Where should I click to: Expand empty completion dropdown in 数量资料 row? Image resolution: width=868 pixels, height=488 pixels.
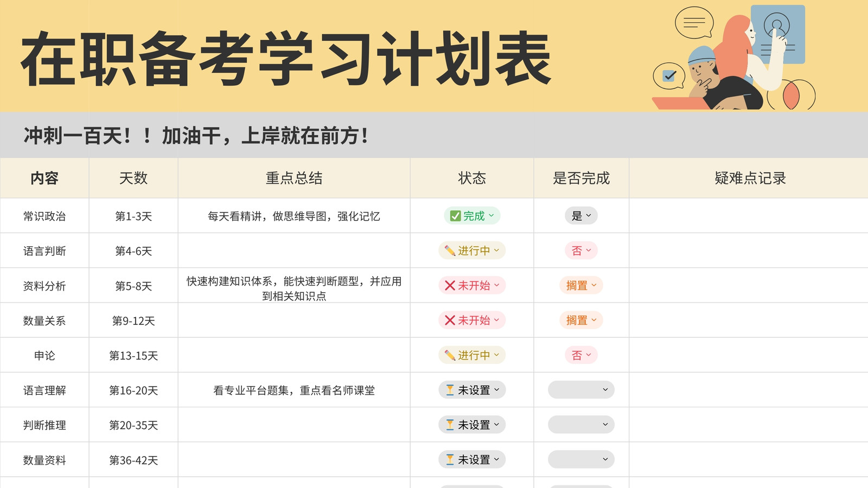click(x=581, y=460)
